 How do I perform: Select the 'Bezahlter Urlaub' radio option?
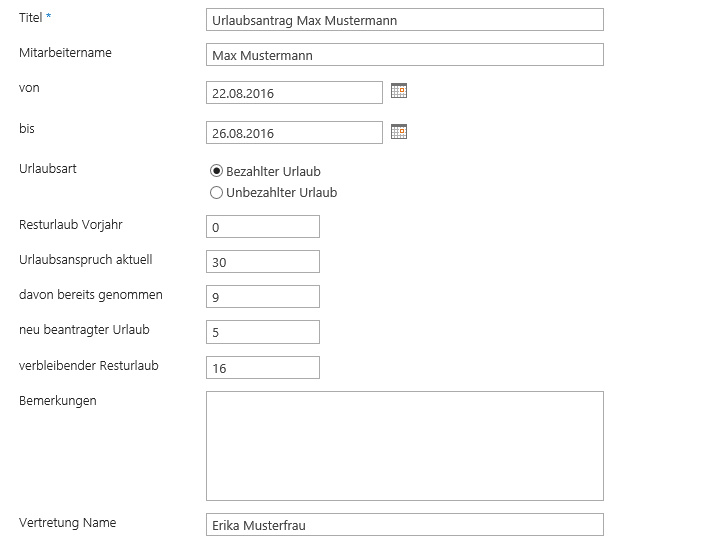pyautogui.click(x=216, y=171)
